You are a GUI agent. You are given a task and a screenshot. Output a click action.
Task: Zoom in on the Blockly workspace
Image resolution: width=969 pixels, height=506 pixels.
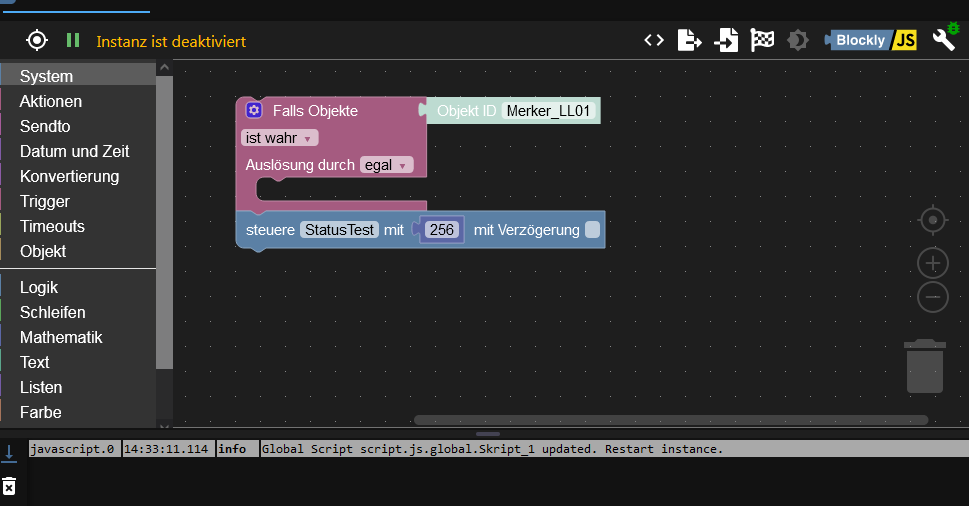(933, 264)
